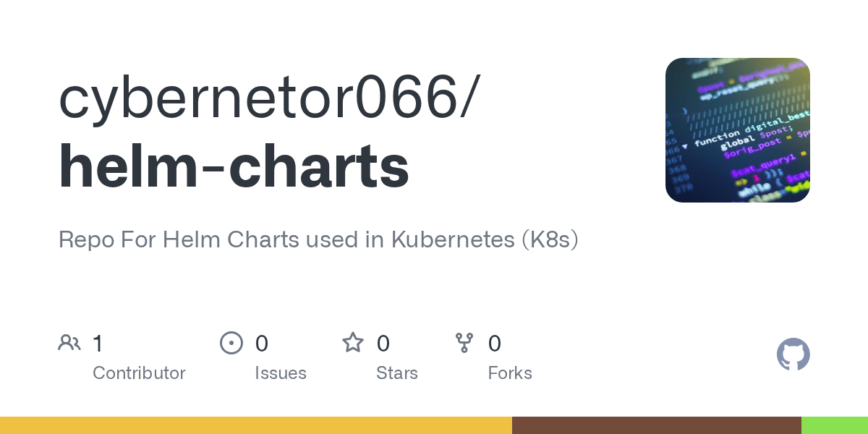868x434 pixels.
Task: Click the star icon
Action: point(353,343)
